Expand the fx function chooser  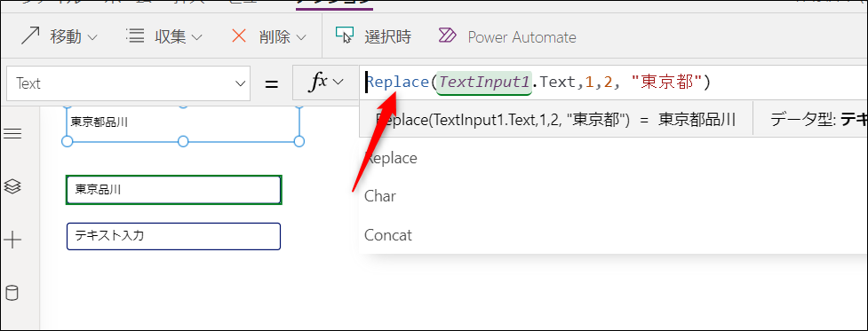point(325,83)
